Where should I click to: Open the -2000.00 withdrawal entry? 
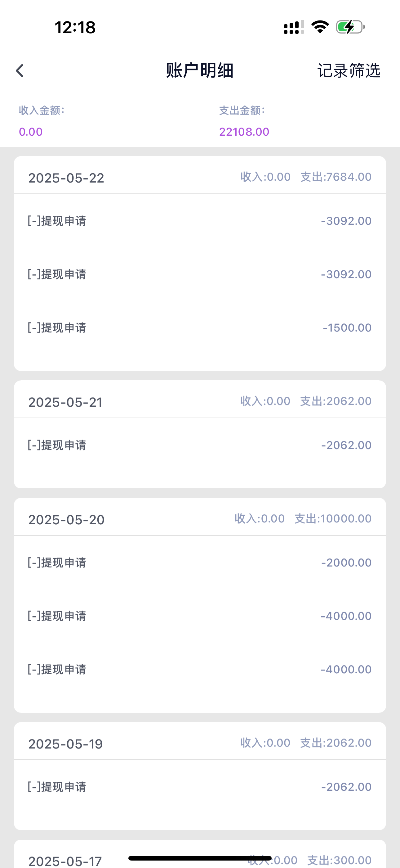200,563
